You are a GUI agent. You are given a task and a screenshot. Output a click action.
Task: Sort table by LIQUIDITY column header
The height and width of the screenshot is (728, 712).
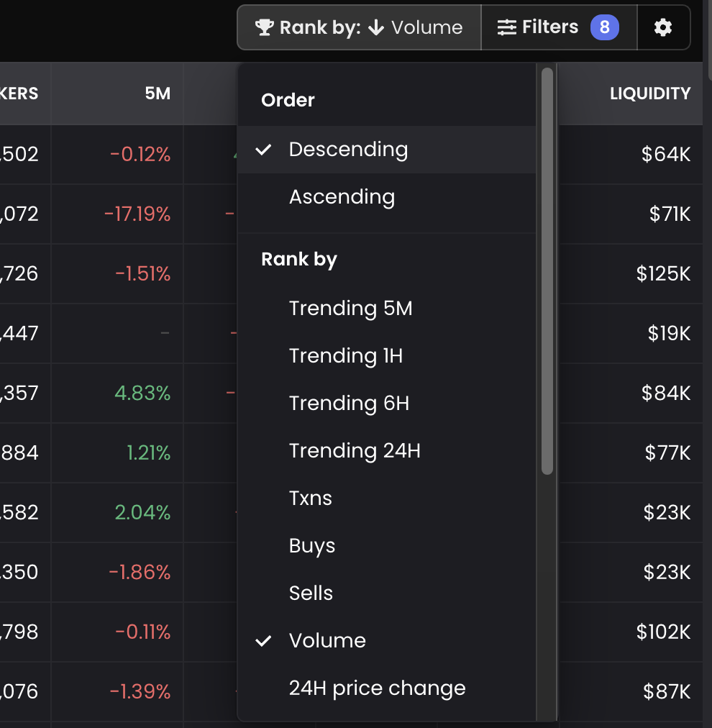pyautogui.click(x=649, y=94)
